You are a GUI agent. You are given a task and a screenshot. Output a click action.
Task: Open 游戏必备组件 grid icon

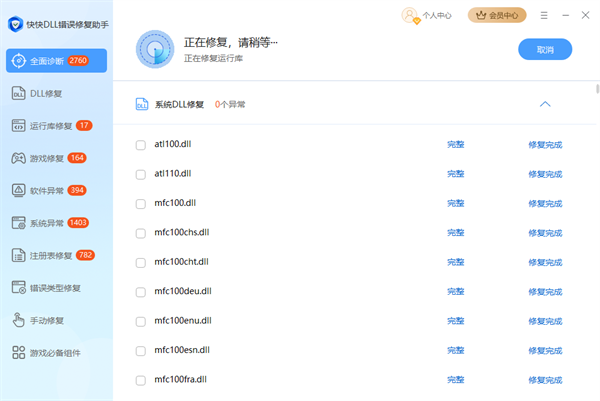18,353
